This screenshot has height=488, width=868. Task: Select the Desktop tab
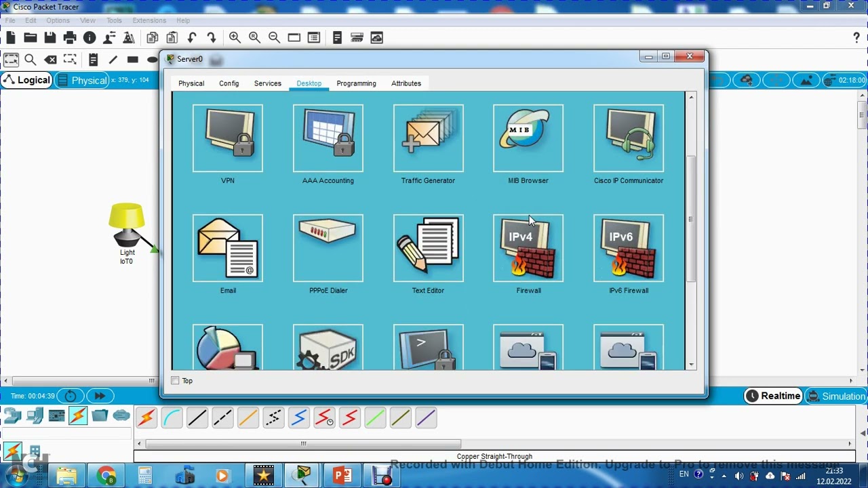pyautogui.click(x=309, y=83)
